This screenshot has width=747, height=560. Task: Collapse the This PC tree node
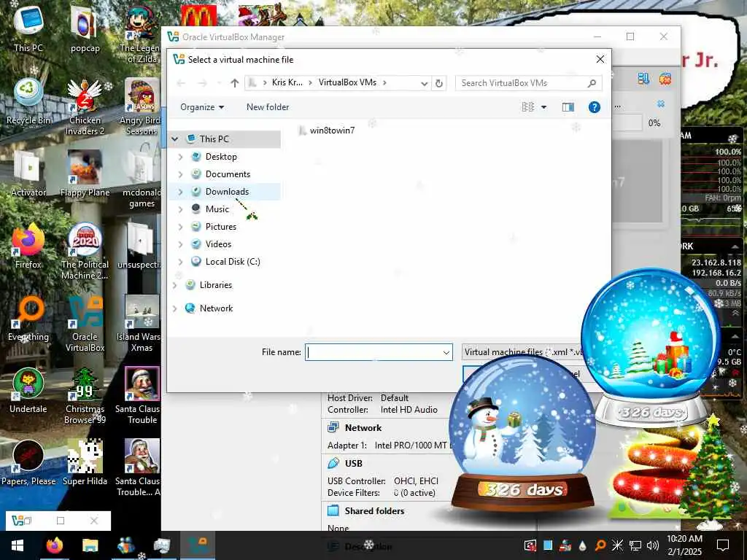(x=175, y=139)
